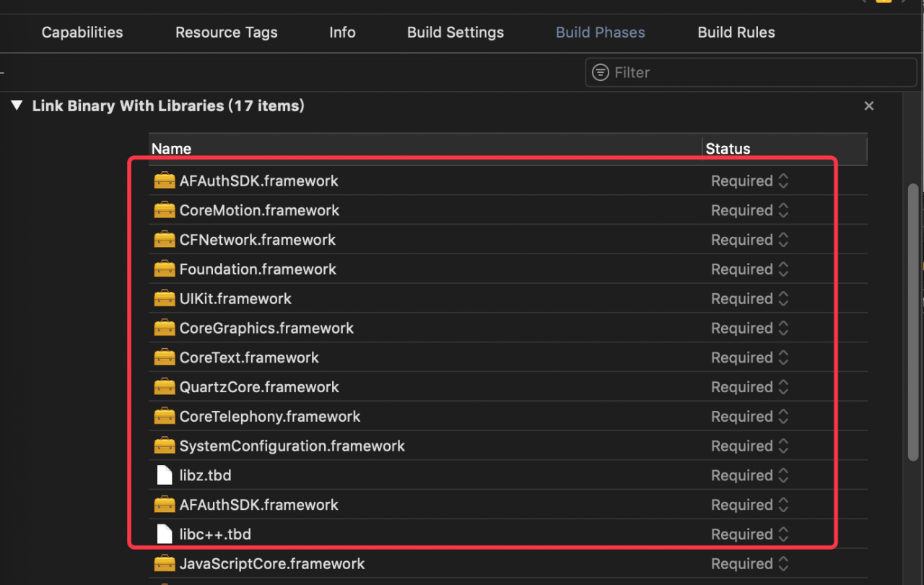The width and height of the screenshot is (924, 585).
Task: Click the UIKit.framework toolbox icon
Action: (x=165, y=298)
